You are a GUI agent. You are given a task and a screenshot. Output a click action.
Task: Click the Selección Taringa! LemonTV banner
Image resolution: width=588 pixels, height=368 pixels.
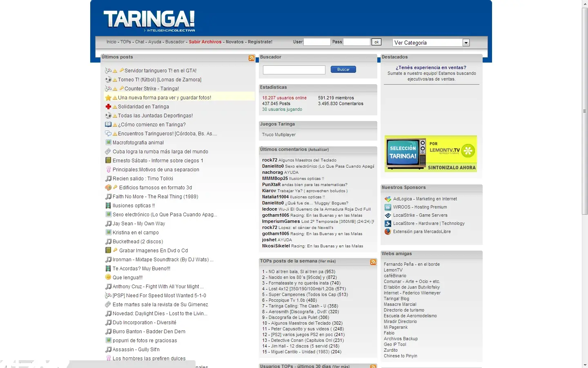[x=431, y=154]
